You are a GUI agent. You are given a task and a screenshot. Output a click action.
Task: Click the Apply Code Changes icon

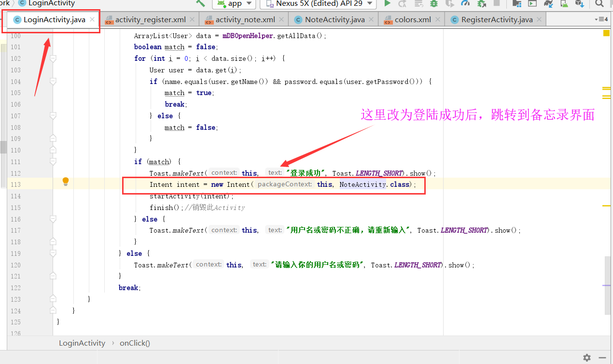coord(418,3)
